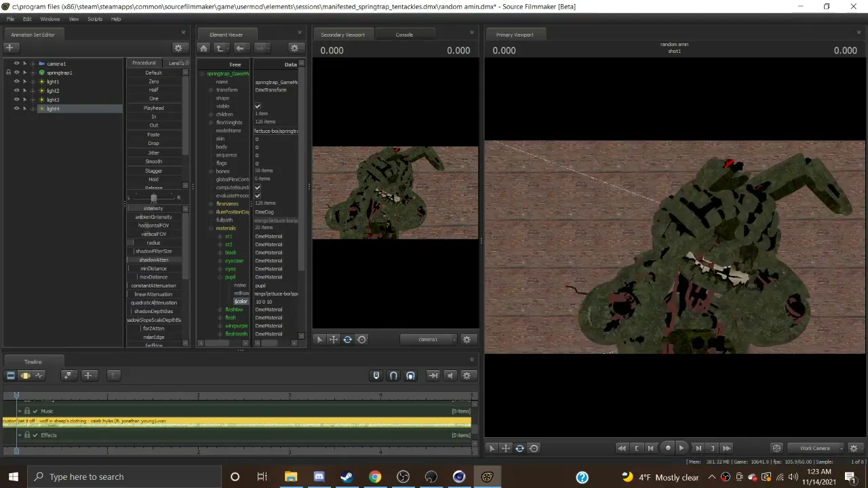
Task: Play the animation in primary viewport
Action: click(682, 448)
